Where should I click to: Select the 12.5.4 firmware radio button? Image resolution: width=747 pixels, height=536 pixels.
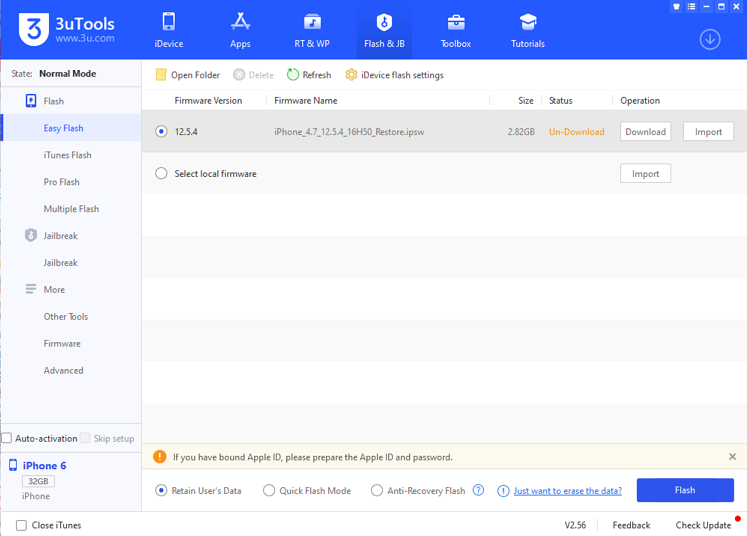pos(161,131)
